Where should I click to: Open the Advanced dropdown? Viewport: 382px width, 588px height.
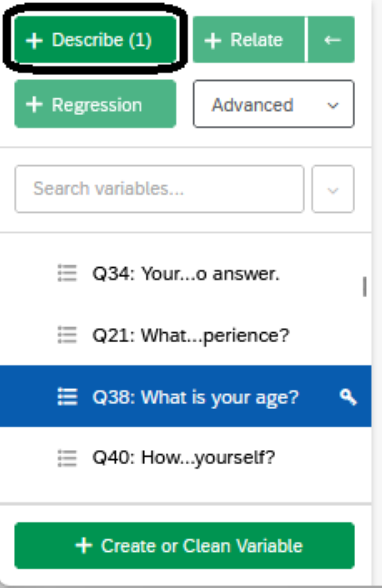(274, 104)
